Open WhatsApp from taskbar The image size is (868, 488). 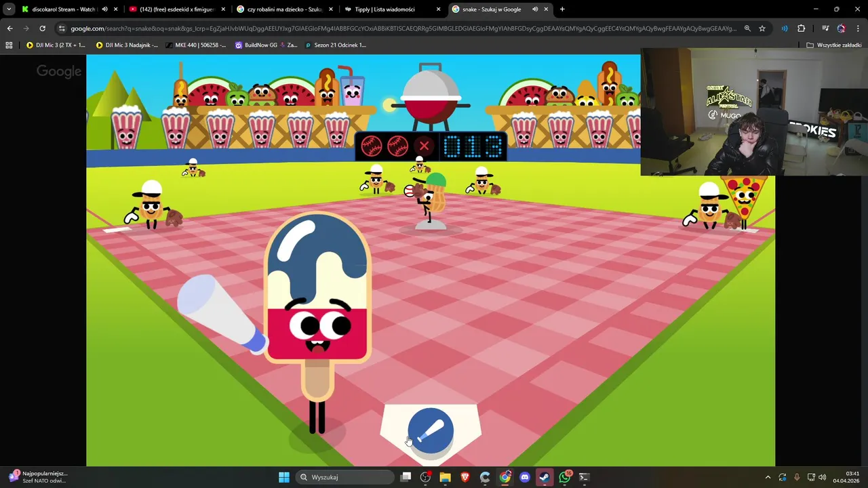coord(565,477)
